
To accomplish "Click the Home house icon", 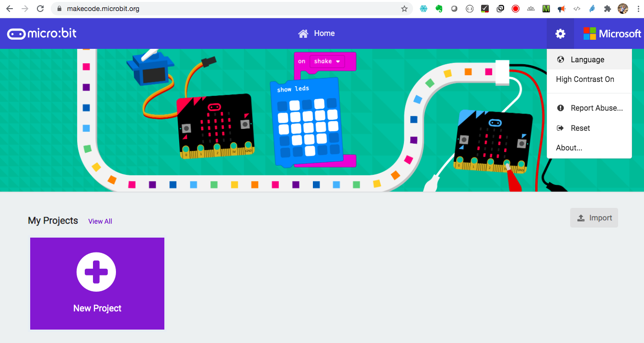I will [x=303, y=34].
